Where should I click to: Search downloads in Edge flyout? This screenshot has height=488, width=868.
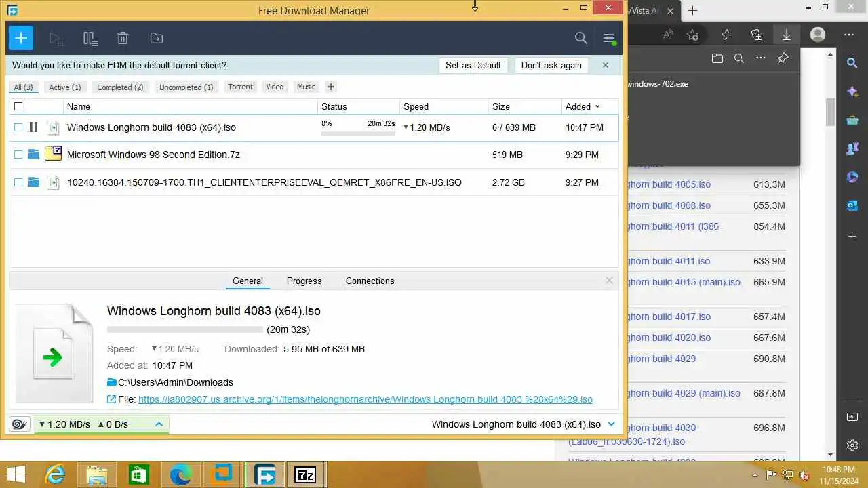[739, 58]
